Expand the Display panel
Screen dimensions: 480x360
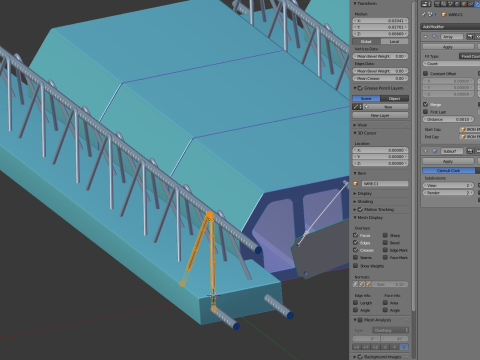click(x=355, y=194)
